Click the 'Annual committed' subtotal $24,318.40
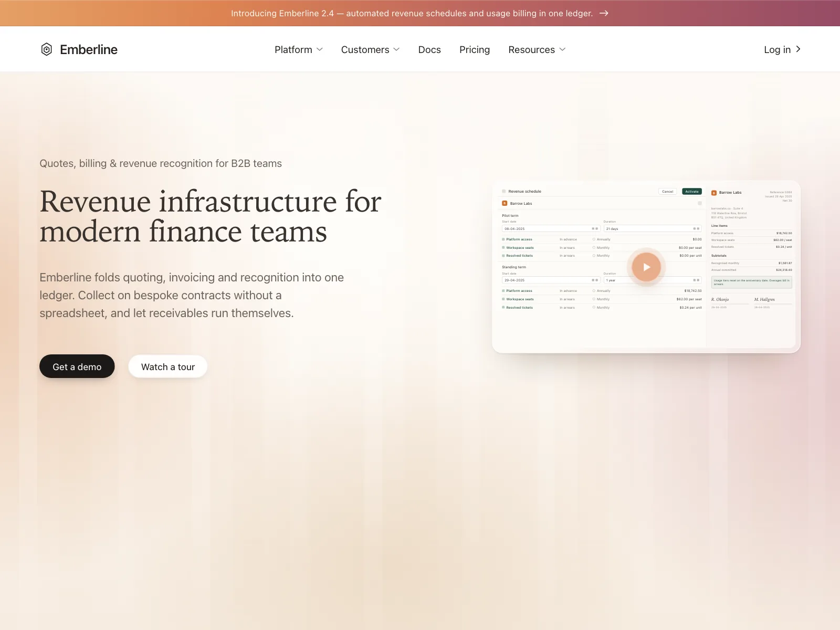 click(784, 270)
